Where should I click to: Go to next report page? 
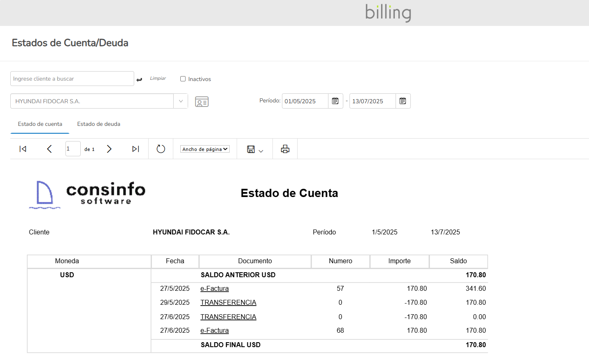(x=109, y=149)
